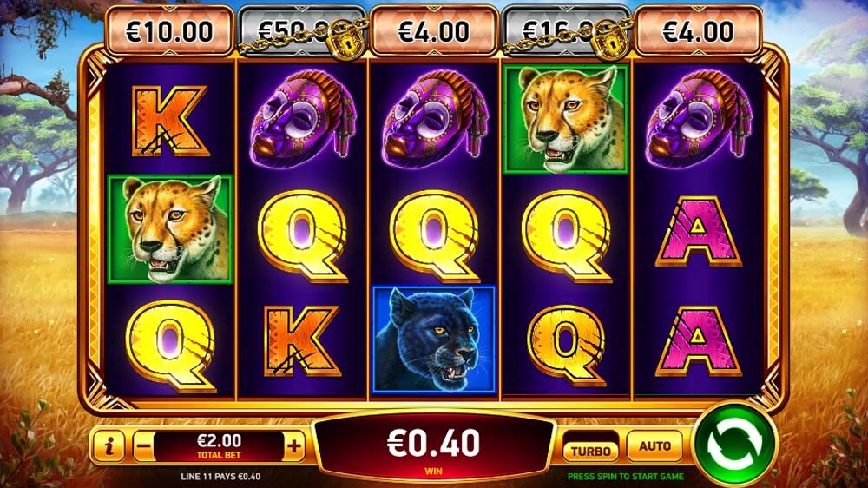The image size is (868, 488).
Task: Click the pink A at bottom of fifth reel
Action: [698, 341]
